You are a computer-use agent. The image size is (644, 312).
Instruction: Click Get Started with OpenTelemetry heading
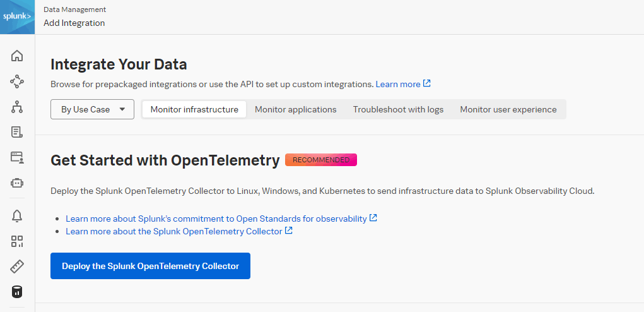(165, 160)
